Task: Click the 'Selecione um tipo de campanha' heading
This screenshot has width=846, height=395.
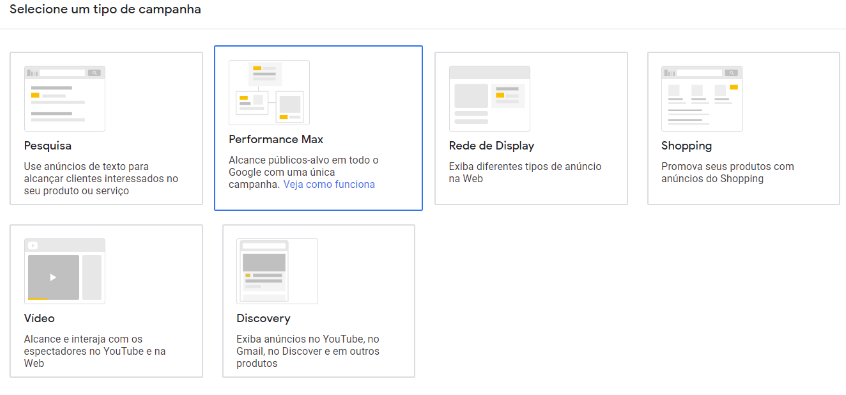Action: [x=105, y=10]
